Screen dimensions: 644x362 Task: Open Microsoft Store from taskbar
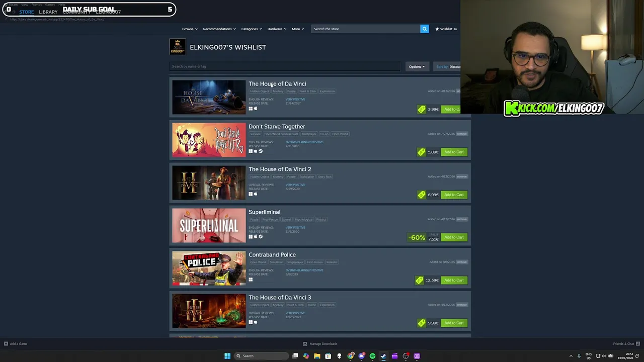click(328, 356)
